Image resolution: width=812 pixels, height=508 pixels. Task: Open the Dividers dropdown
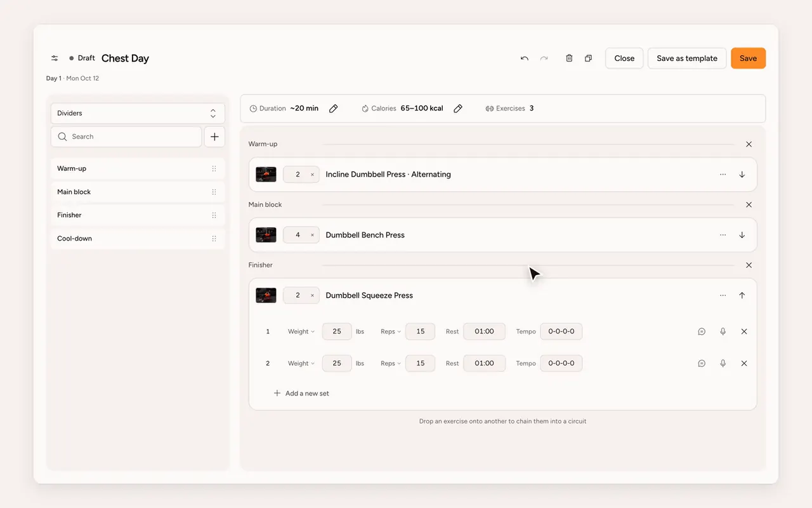(138, 113)
